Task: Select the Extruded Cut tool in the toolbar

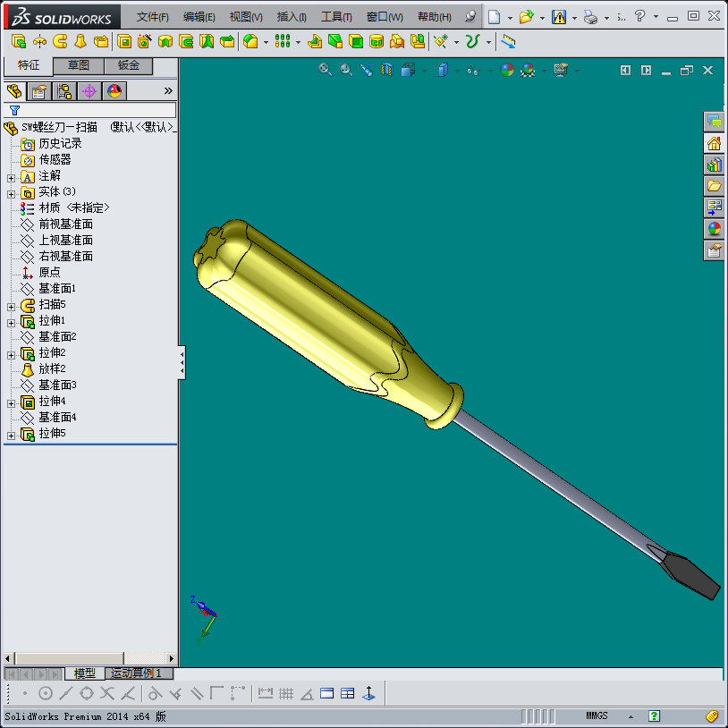Action: [x=124, y=42]
